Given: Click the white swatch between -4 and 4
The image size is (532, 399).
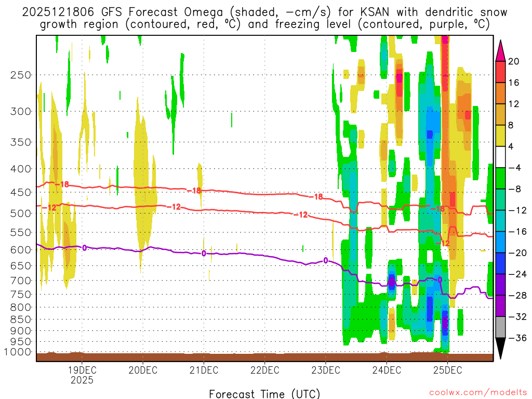Looking at the screenshot, I should [500, 157].
